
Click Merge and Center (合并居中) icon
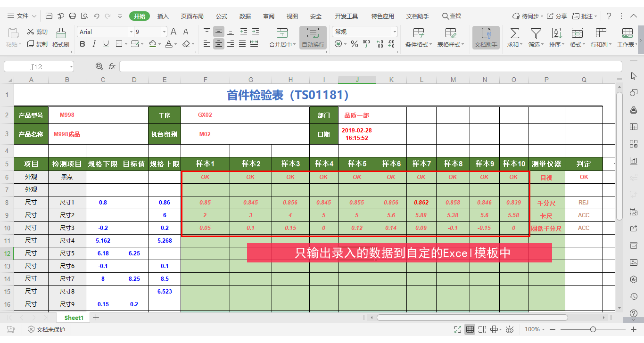click(x=282, y=33)
